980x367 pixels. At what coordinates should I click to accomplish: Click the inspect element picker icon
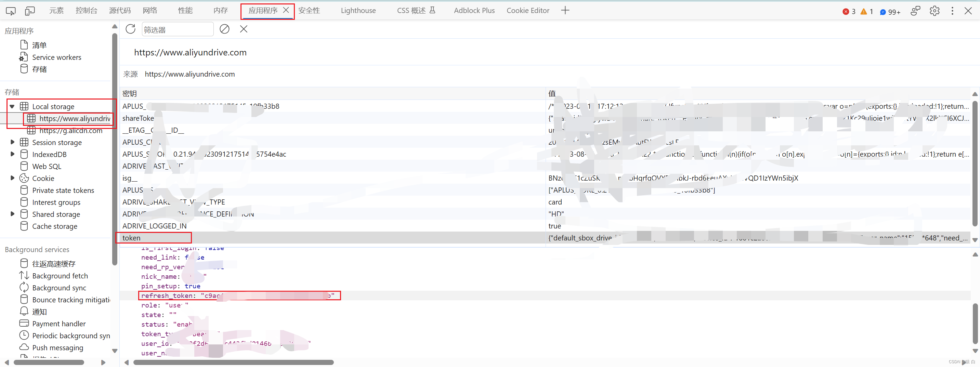click(x=11, y=11)
